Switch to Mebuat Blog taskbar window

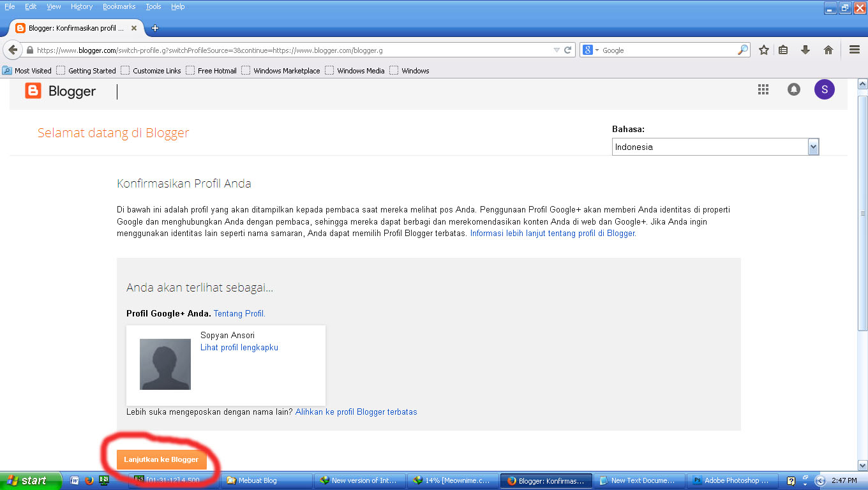coord(266,480)
